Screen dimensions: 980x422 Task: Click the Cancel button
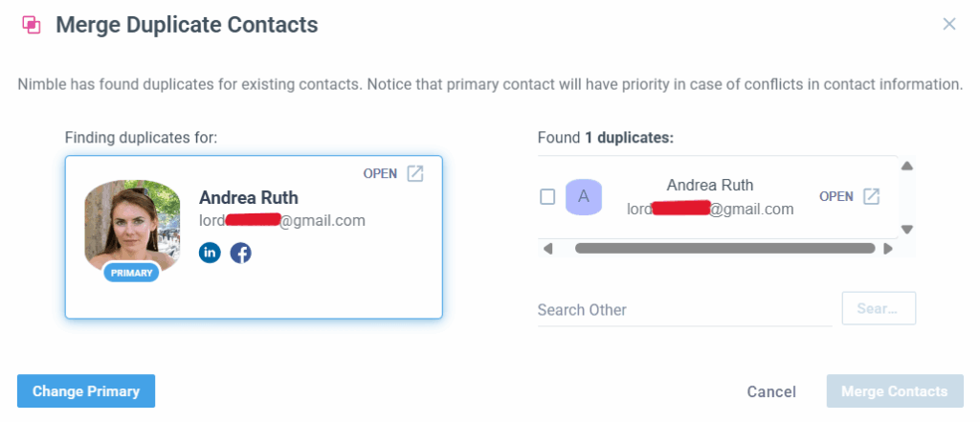click(771, 391)
